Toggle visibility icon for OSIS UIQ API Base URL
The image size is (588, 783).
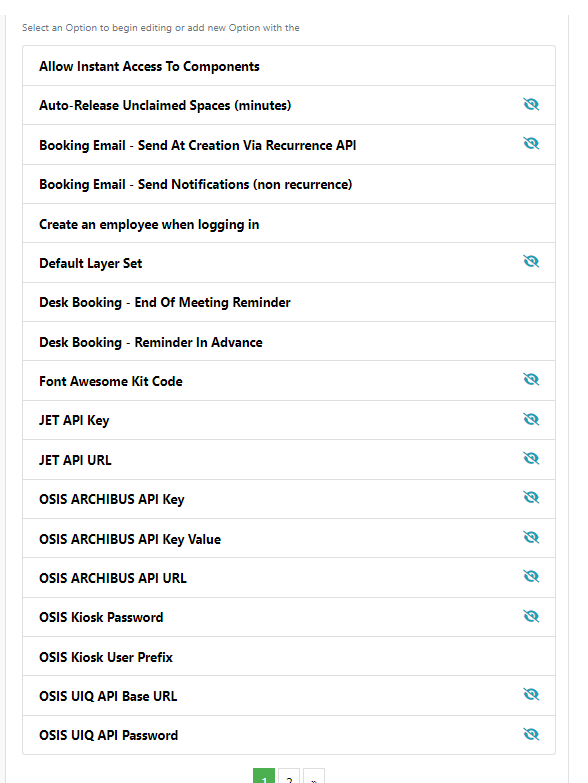click(x=531, y=695)
